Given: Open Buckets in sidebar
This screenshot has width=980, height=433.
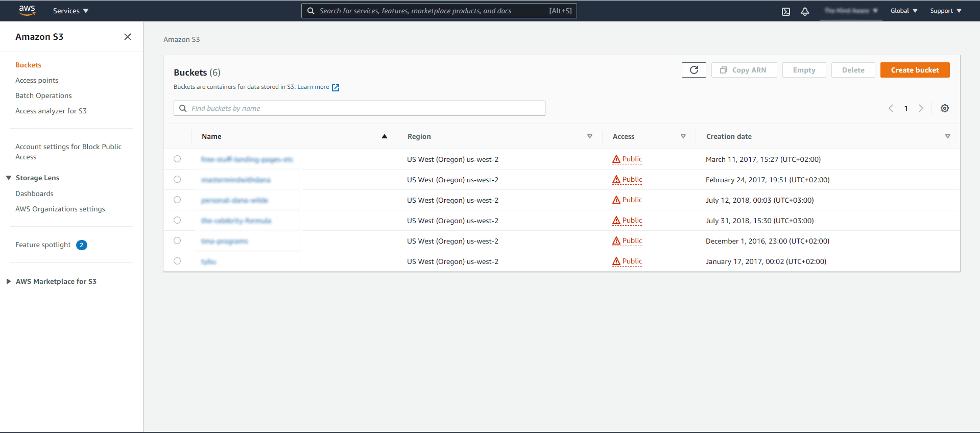Looking at the screenshot, I should click(x=28, y=65).
